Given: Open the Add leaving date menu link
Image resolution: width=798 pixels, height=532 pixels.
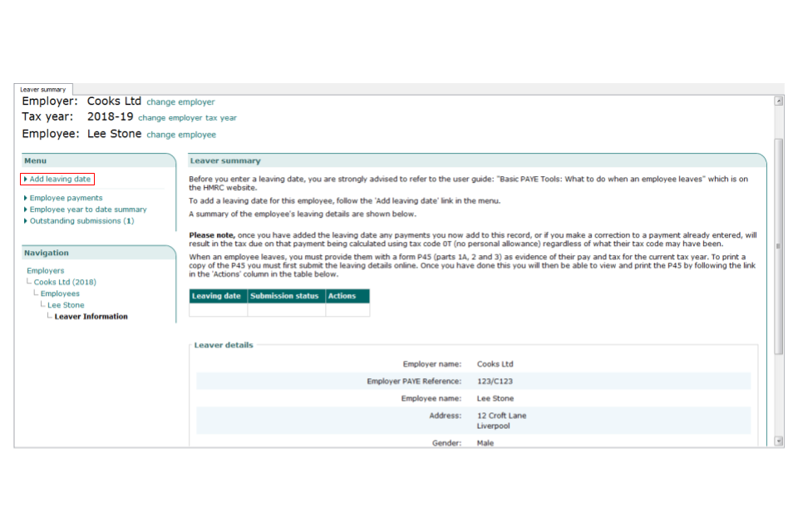Looking at the screenshot, I should pyautogui.click(x=60, y=180).
